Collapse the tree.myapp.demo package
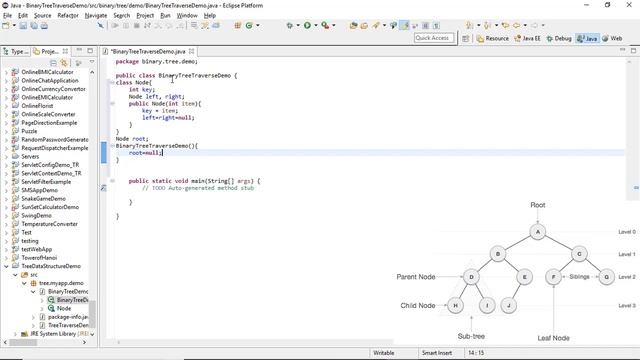The height and width of the screenshot is (360, 640). pyautogui.click(x=24, y=283)
